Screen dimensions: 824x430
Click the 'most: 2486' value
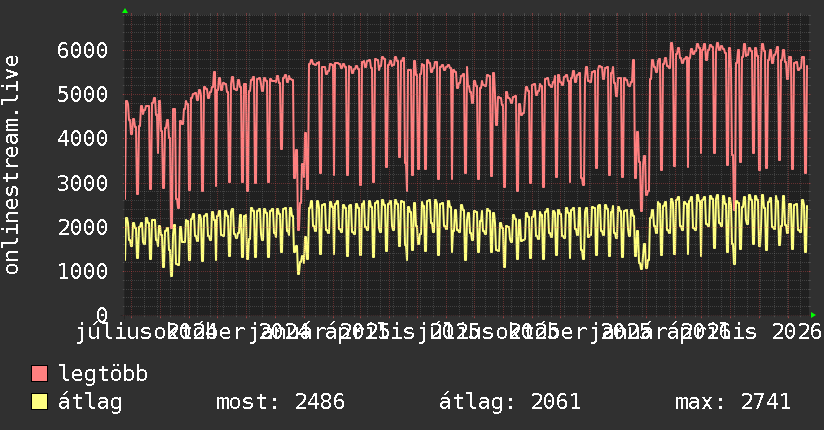281,402
